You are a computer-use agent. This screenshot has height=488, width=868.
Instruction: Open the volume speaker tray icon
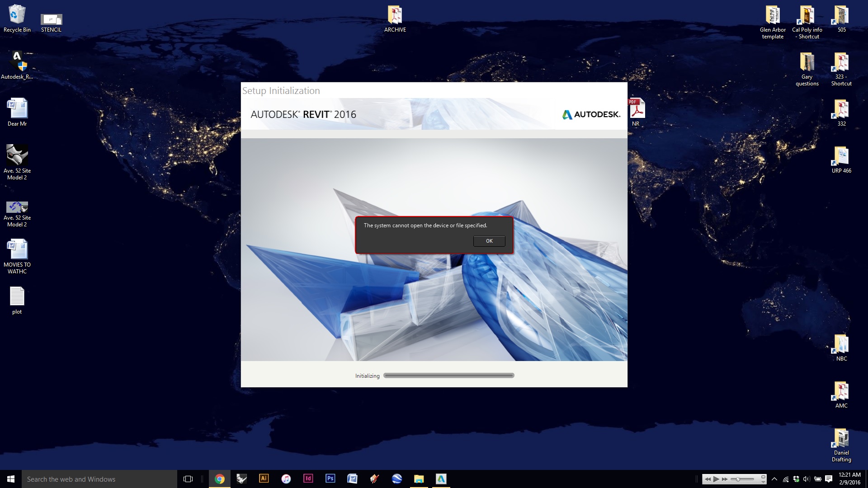[807, 479]
